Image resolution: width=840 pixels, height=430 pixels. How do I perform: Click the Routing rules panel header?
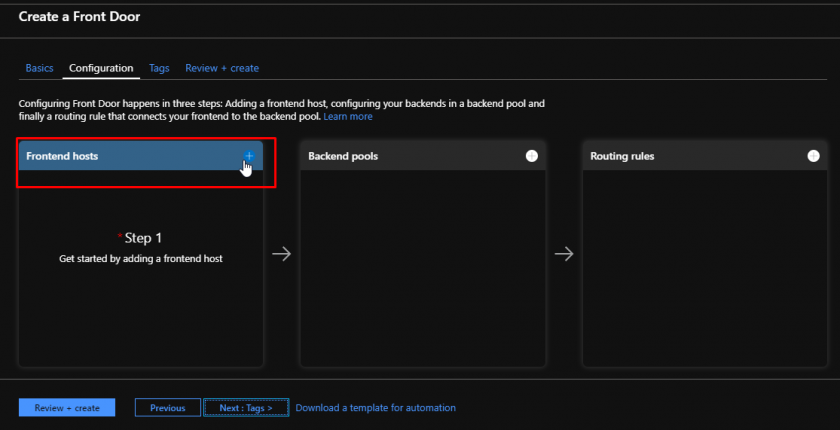click(x=705, y=156)
